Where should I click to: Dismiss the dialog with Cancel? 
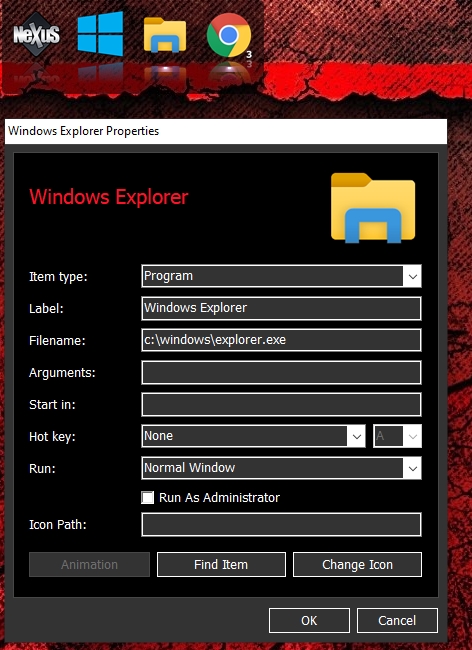click(x=397, y=621)
